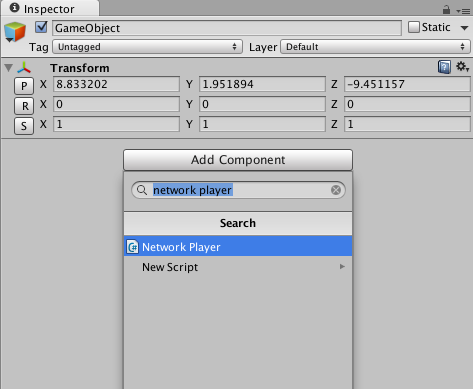
Task: Edit the Rotation Y field
Action: coord(262,104)
